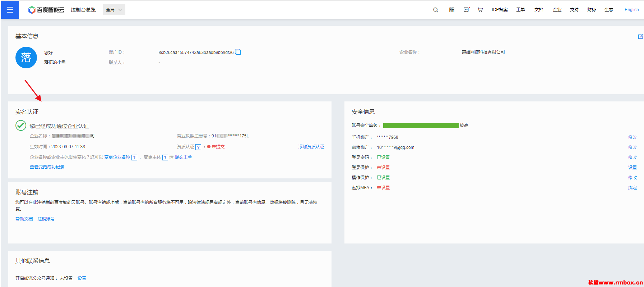Click the edit basic info icon
The height and width of the screenshot is (287, 644).
[640, 36]
